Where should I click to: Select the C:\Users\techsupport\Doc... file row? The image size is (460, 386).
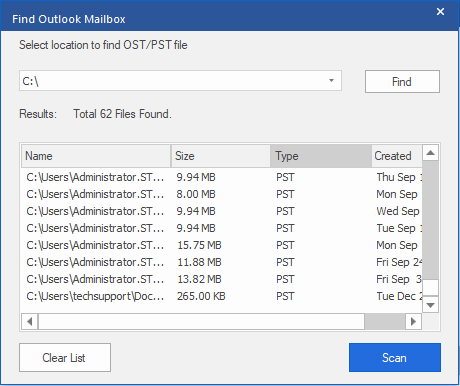tap(222, 296)
